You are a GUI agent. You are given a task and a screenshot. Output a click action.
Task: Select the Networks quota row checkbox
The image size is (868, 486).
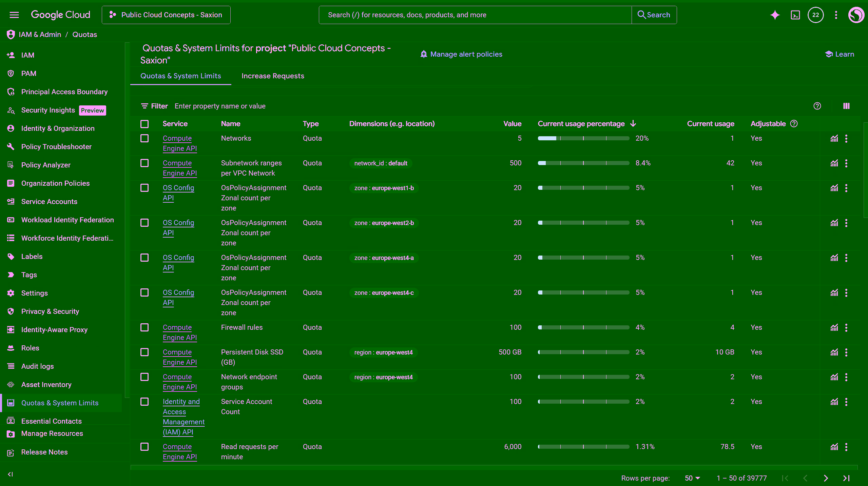[x=144, y=138]
